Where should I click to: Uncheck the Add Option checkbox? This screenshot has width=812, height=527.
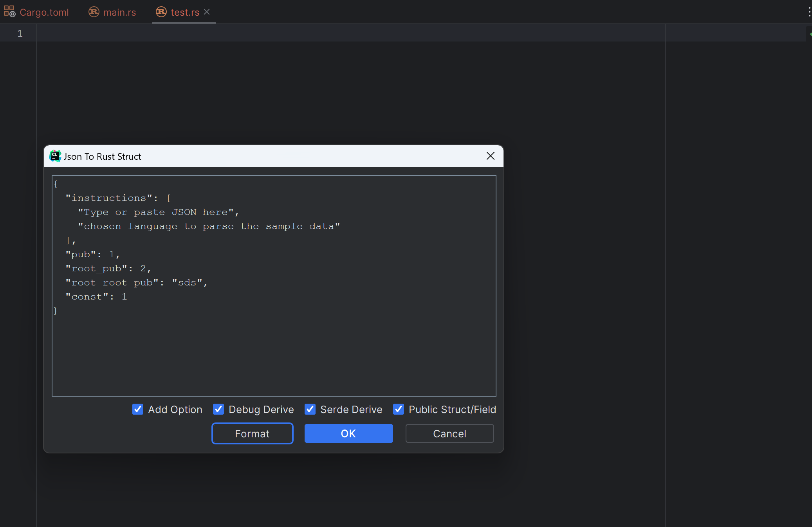click(x=138, y=409)
